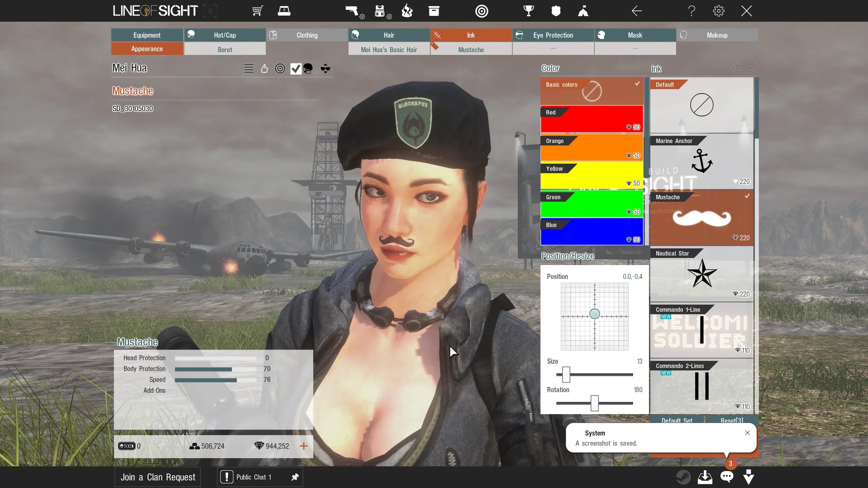Select the Commando 2-Lines ink
Screen dimensions: 868x488
[702, 387]
